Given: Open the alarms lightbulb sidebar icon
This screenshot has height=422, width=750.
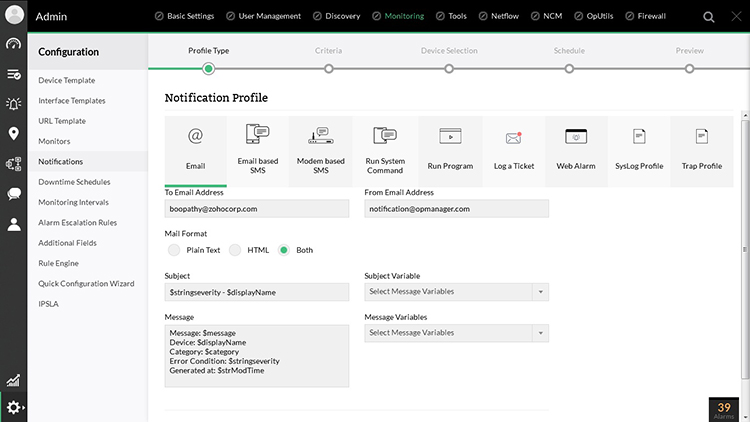Looking at the screenshot, I should tap(14, 103).
